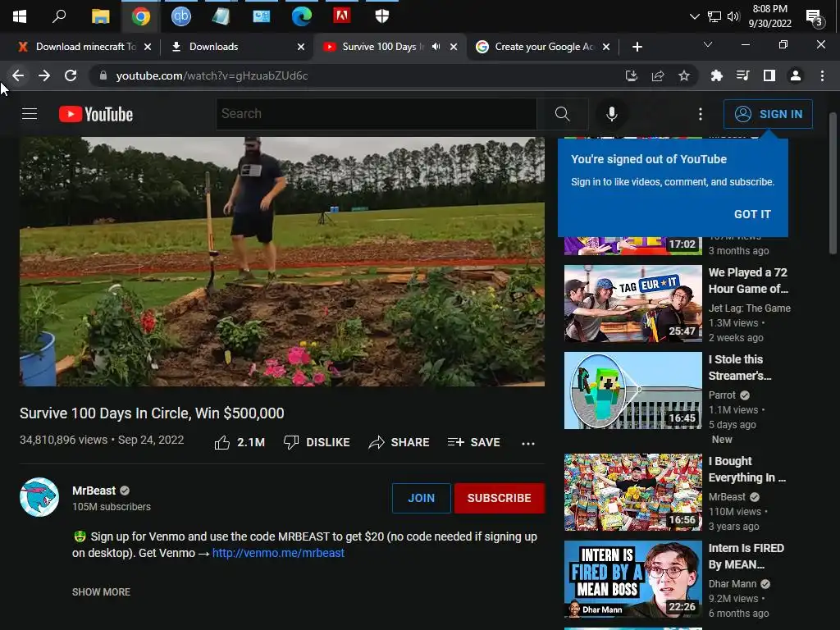840x630 pixels.
Task: Open the Chrome profile menu
Action: 796,76
